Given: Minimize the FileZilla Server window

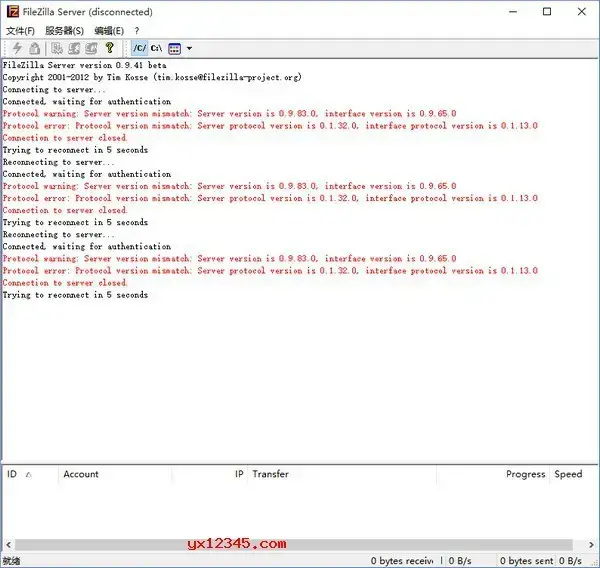Looking at the screenshot, I should (x=513, y=12).
